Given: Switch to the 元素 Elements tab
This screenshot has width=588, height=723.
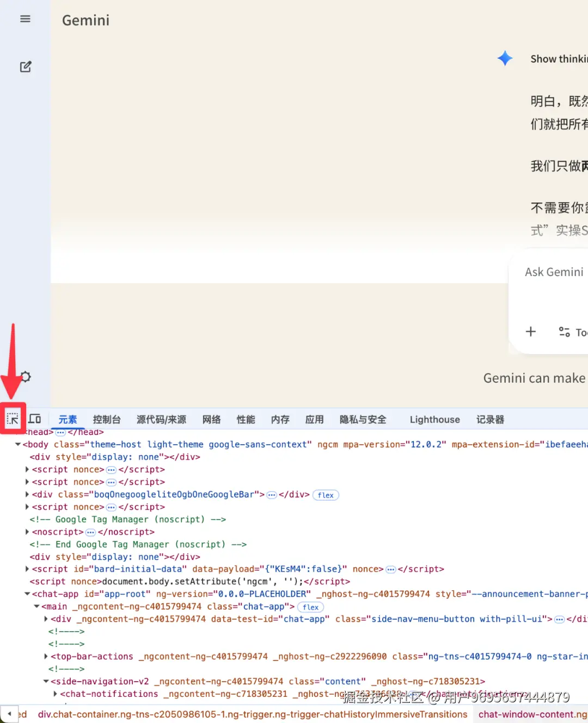Looking at the screenshot, I should pyautogui.click(x=68, y=419).
